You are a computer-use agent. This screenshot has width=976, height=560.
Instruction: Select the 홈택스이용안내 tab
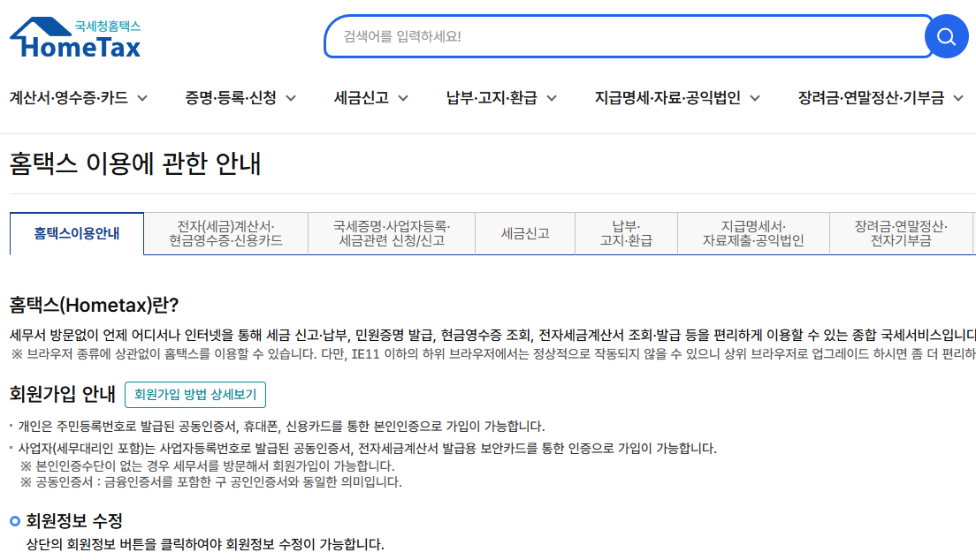76,232
